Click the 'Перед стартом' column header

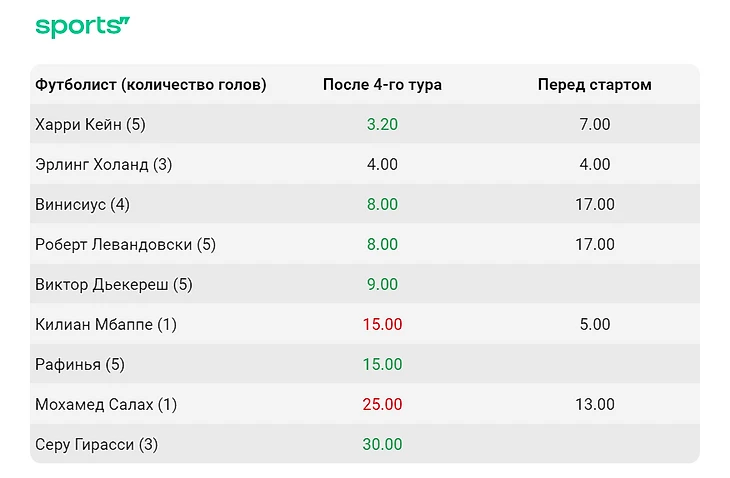[x=594, y=84]
